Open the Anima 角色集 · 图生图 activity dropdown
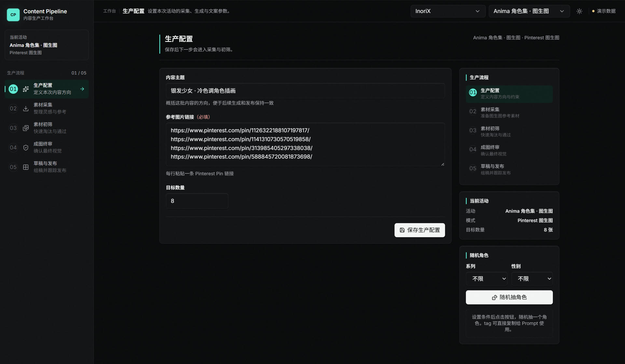625x364 pixels. 529,11
